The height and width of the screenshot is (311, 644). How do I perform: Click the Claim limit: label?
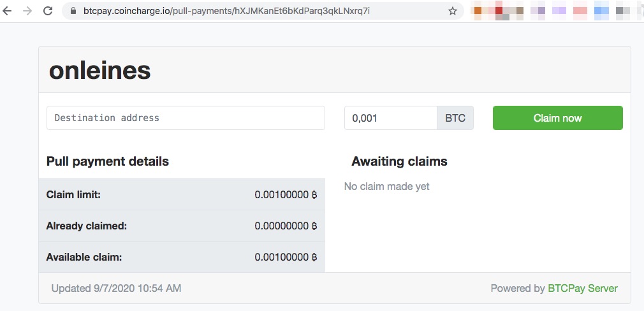click(x=73, y=194)
